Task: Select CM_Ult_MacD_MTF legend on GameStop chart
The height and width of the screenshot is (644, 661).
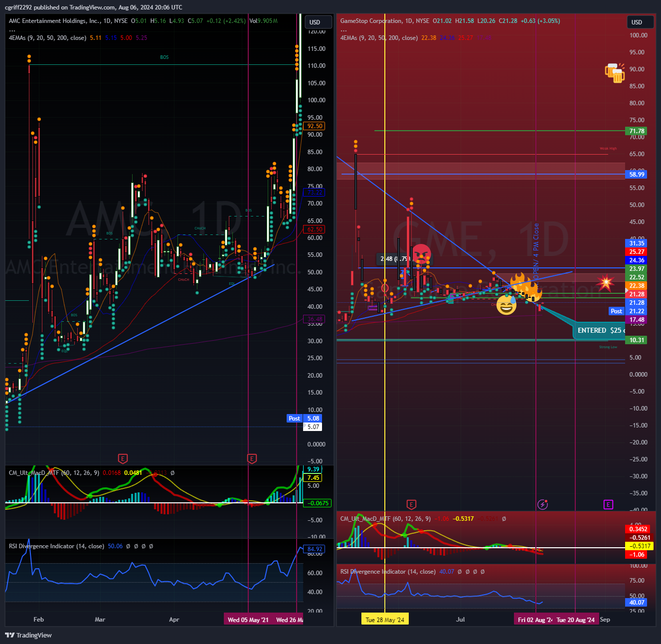Action: coord(386,519)
